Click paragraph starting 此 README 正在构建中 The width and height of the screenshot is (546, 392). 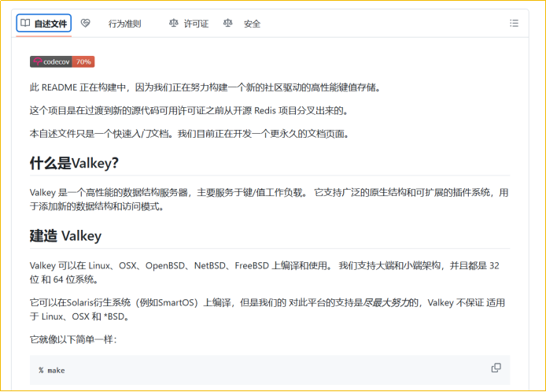tap(205, 87)
